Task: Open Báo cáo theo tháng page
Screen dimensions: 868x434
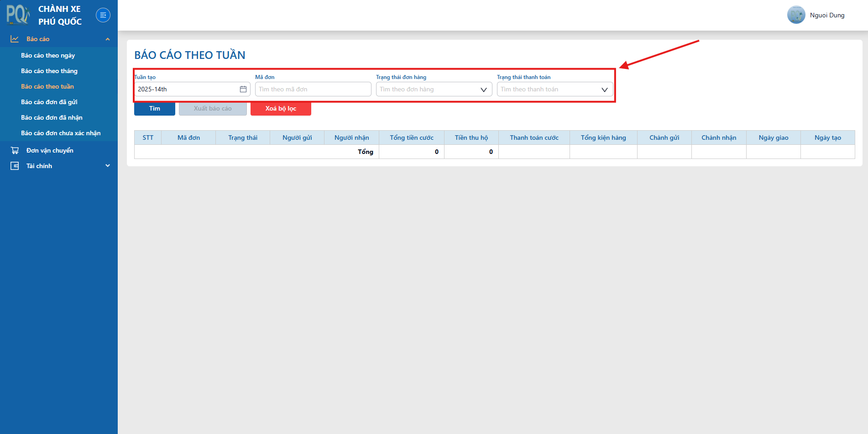Action: coord(49,71)
